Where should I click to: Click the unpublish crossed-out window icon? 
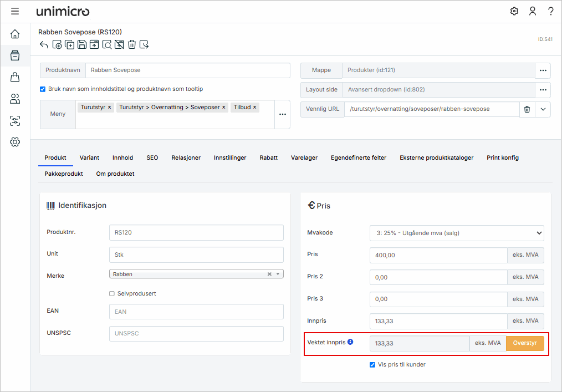point(119,44)
